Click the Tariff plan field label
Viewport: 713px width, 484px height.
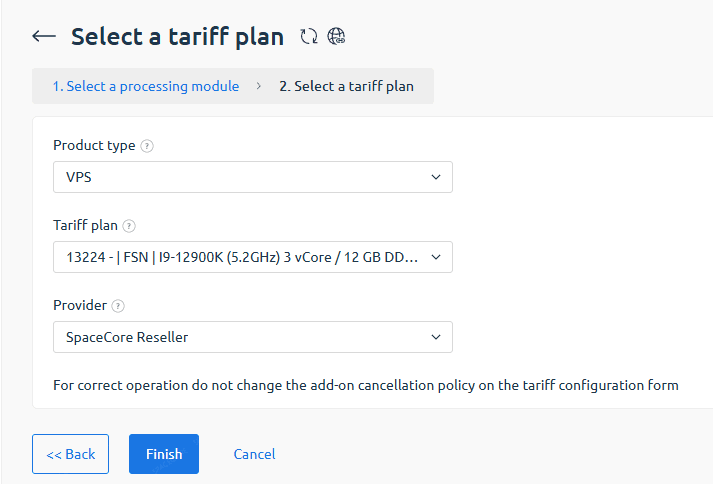tap(86, 225)
